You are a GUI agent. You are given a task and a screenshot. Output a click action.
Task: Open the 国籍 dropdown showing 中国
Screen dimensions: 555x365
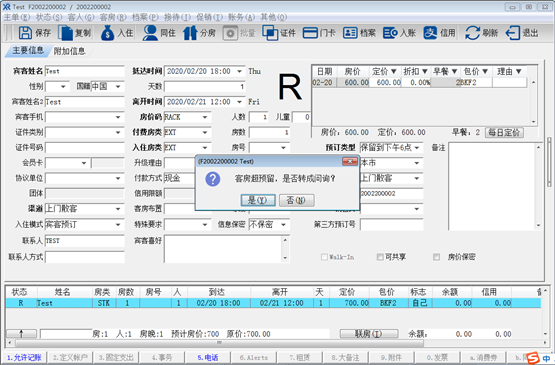pos(118,87)
